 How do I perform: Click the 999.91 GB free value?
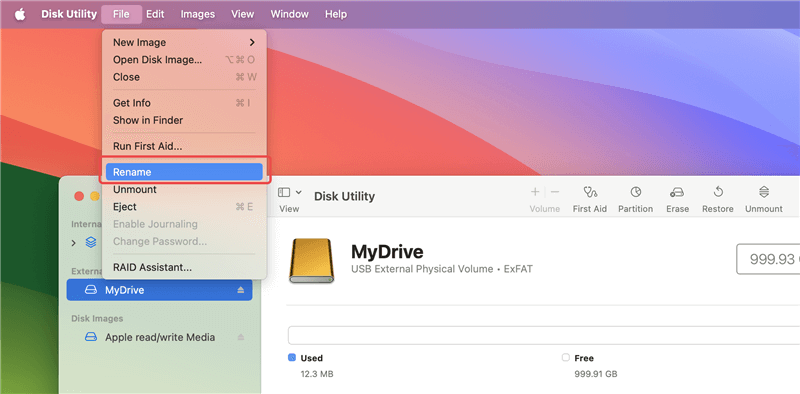(596, 374)
